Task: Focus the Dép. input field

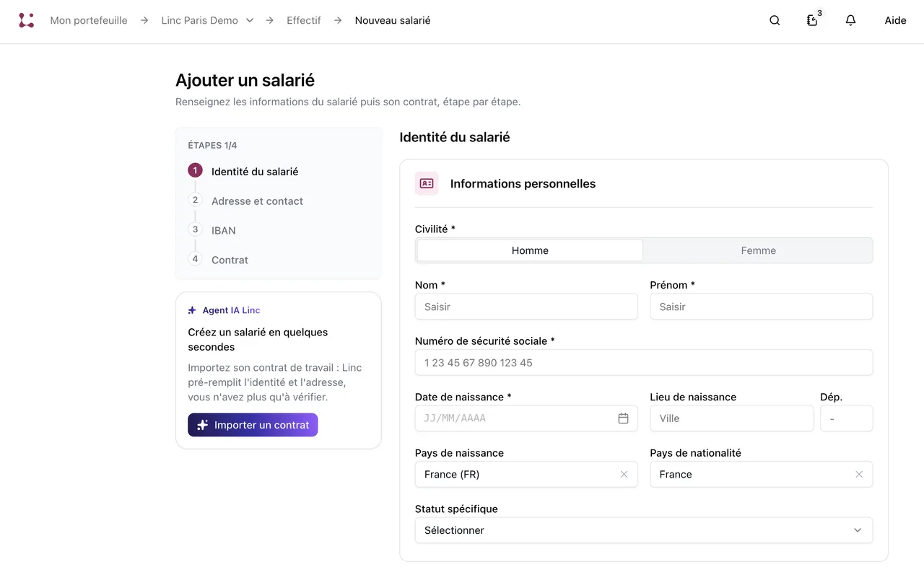Action: pyautogui.click(x=846, y=418)
